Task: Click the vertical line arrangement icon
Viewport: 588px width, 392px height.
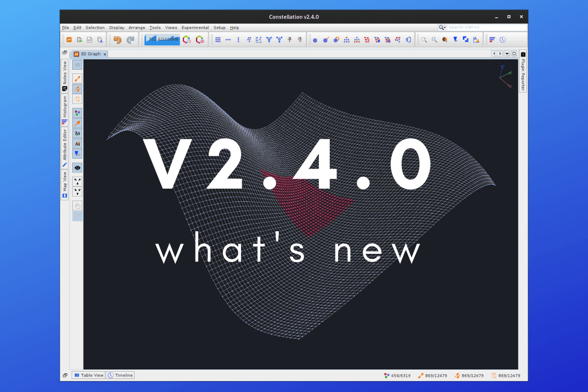Action: 239,40
